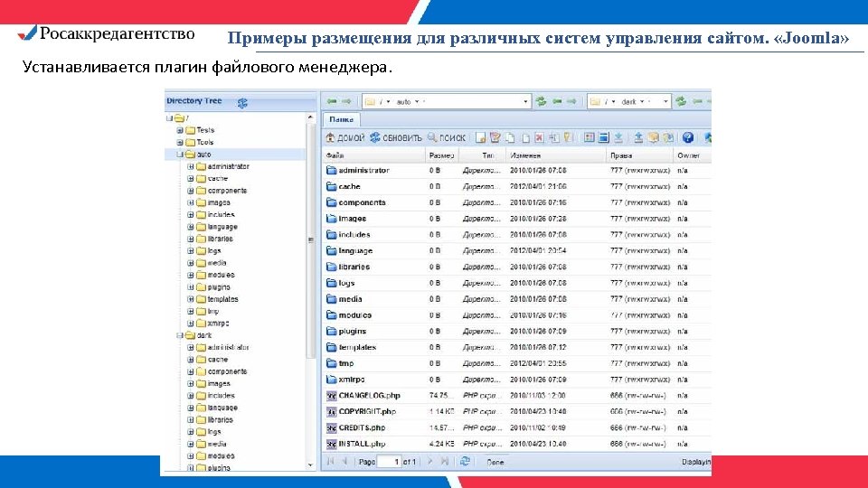Click the ДОМОЙ home button

pyautogui.click(x=344, y=137)
